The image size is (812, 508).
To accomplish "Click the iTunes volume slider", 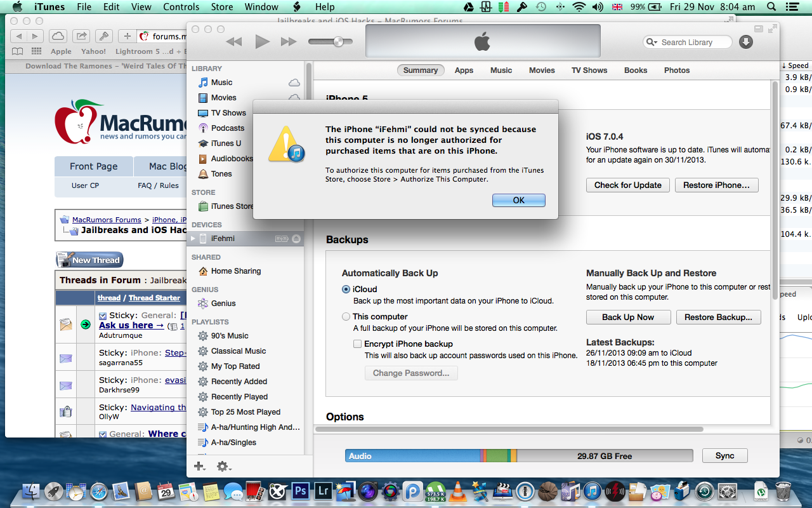I will pyautogui.click(x=330, y=42).
